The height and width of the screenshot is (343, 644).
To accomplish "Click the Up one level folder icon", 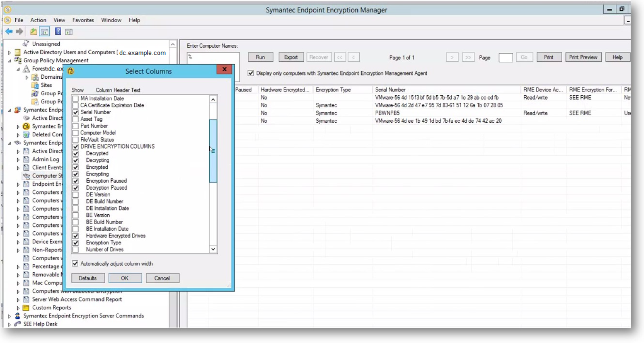I will click(33, 31).
